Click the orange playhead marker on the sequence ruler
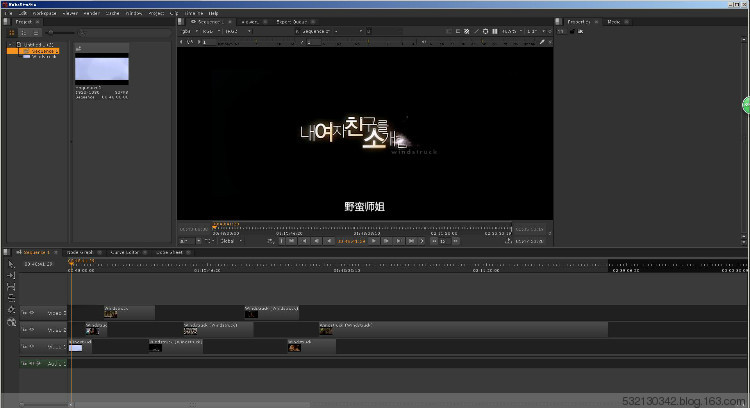The width and height of the screenshot is (750, 408). 71,262
